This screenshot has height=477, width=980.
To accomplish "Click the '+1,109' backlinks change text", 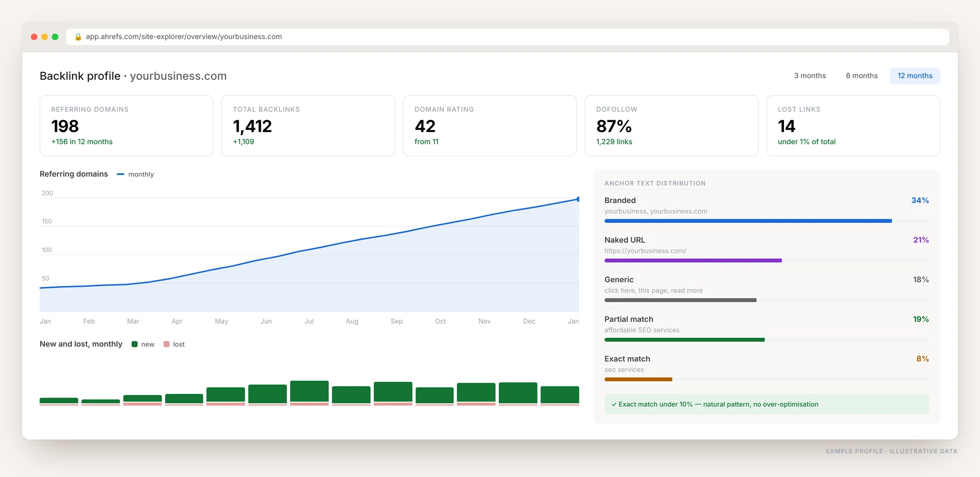I will coord(244,142).
